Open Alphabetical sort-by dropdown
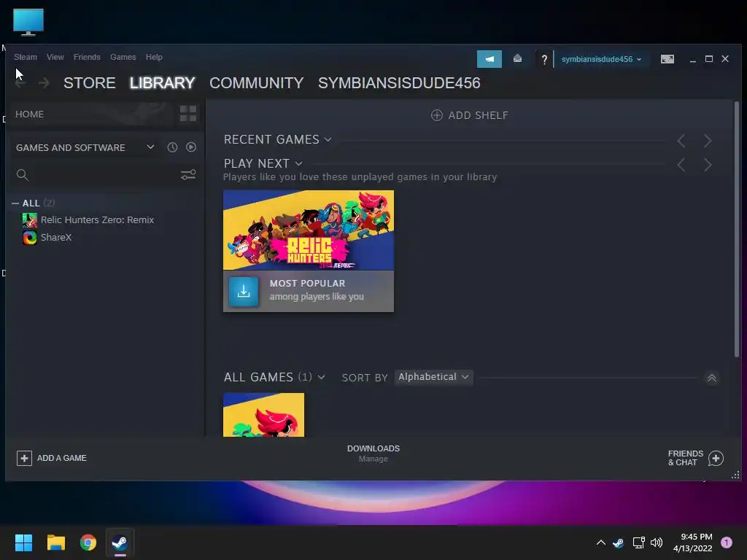747x560 pixels. [433, 377]
